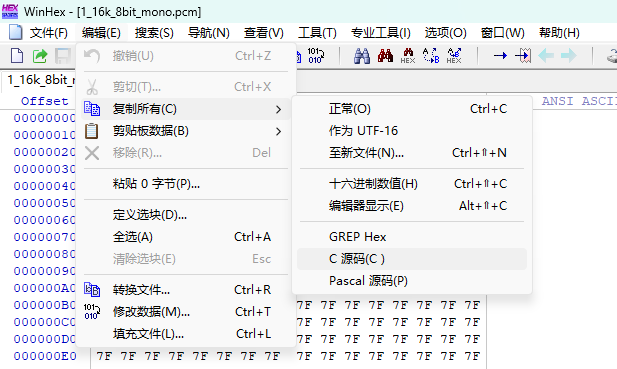The image size is (617, 369).
Task: Click offset row 000000E0
Action: click(45, 356)
